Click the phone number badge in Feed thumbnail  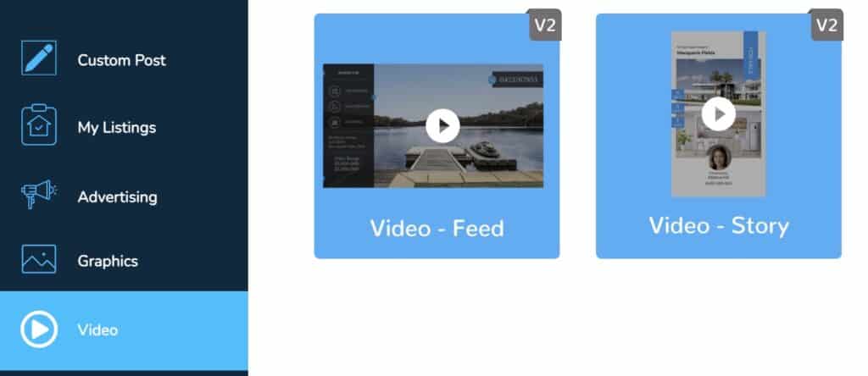point(518,80)
